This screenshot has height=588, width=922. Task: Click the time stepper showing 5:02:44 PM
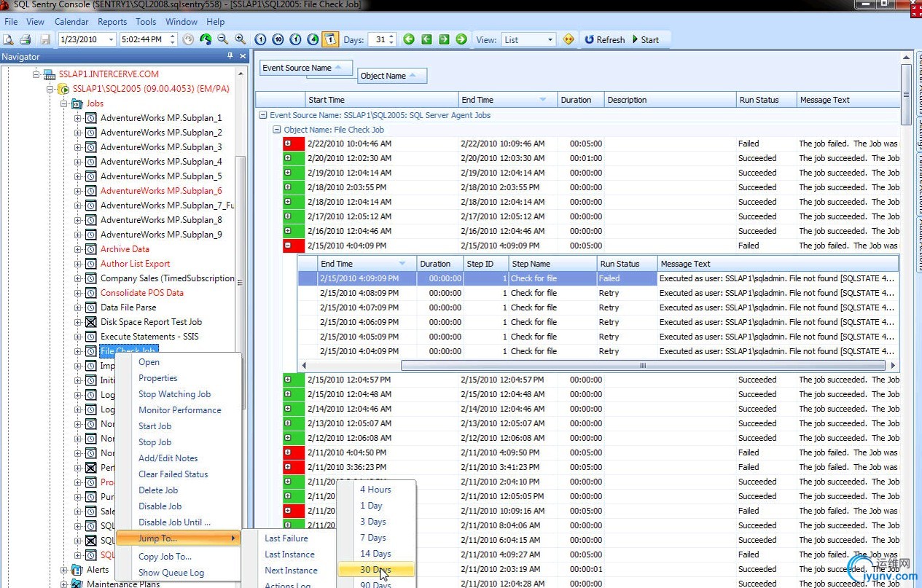pyautogui.click(x=173, y=39)
